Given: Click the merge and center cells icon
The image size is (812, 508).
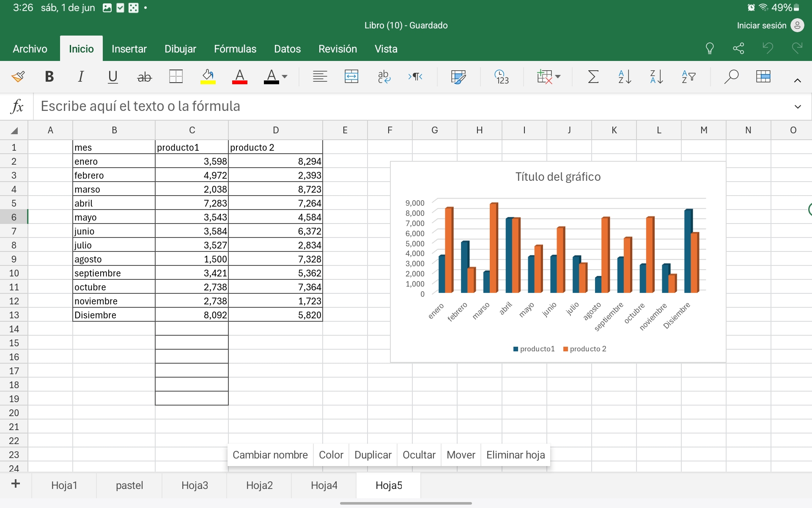Looking at the screenshot, I should tap(351, 77).
